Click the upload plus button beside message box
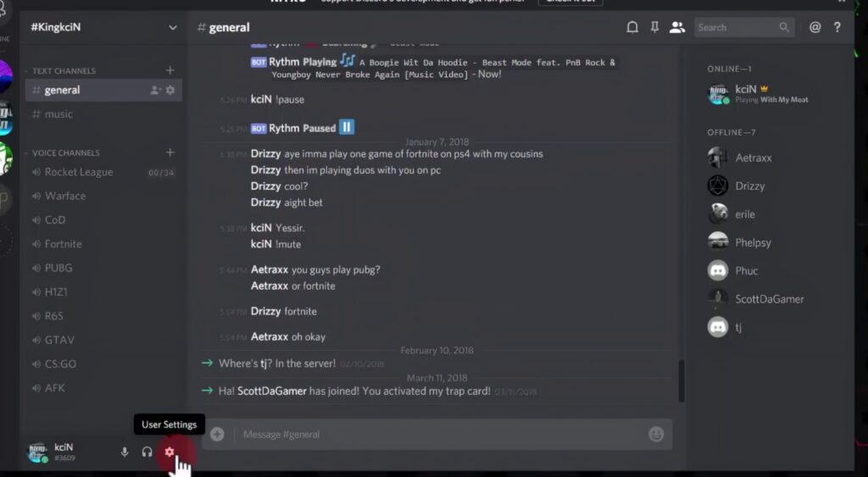The image size is (868, 477). click(x=217, y=435)
